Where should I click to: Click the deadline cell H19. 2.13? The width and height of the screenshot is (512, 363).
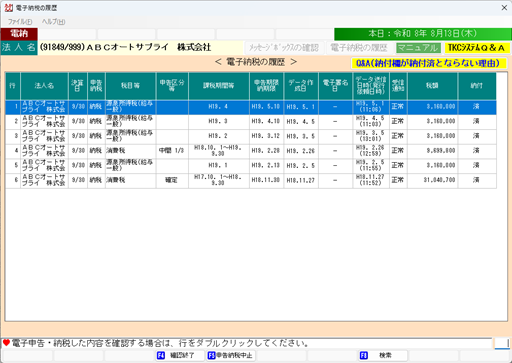point(266,165)
